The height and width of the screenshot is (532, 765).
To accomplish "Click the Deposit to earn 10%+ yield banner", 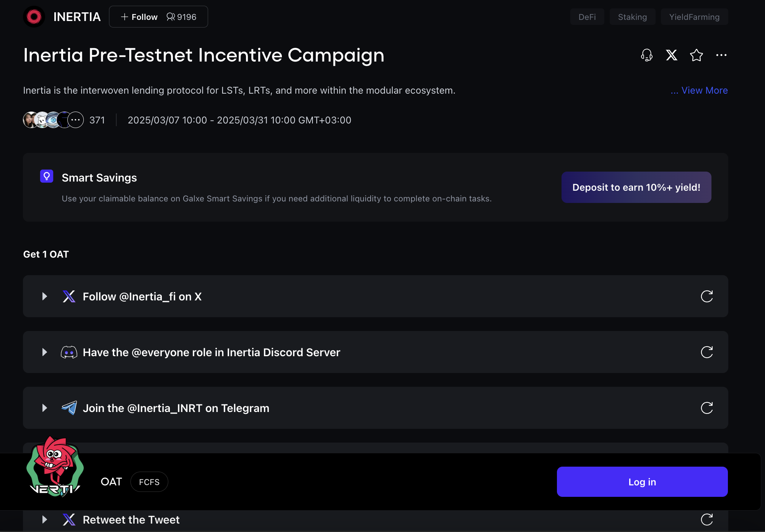I will [x=636, y=187].
